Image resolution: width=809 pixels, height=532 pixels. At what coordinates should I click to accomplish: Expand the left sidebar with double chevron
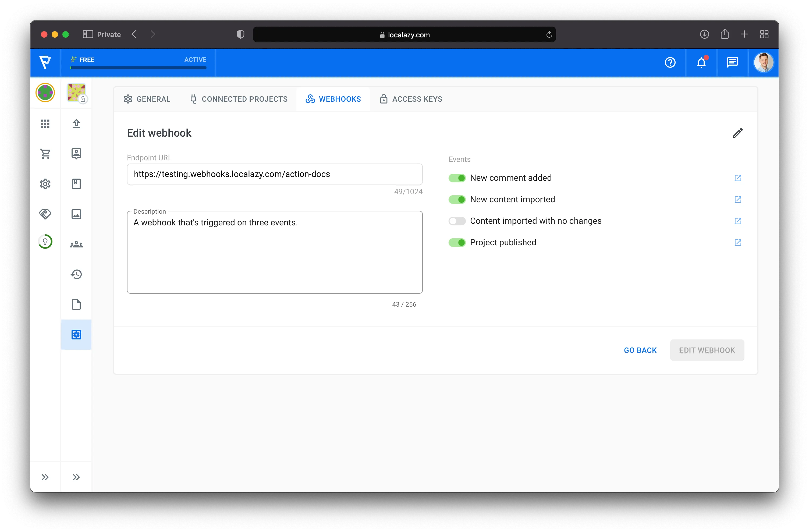click(x=45, y=477)
